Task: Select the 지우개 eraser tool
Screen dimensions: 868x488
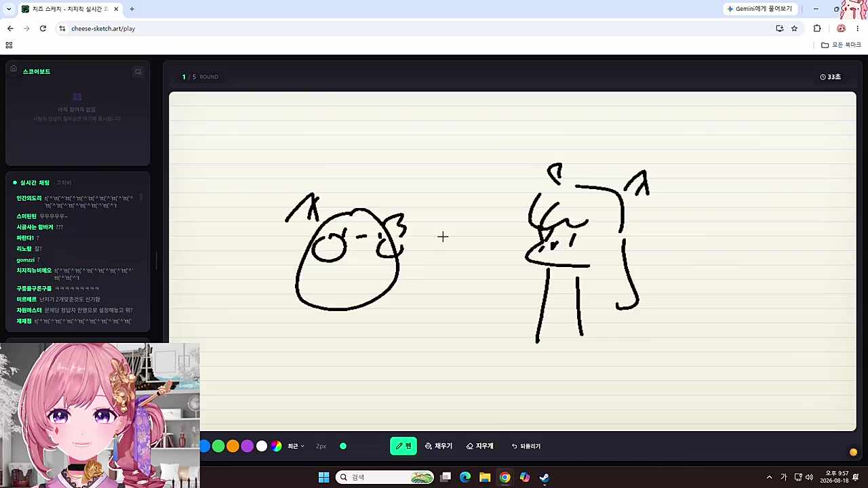Action: pyautogui.click(x=480, y=446)
